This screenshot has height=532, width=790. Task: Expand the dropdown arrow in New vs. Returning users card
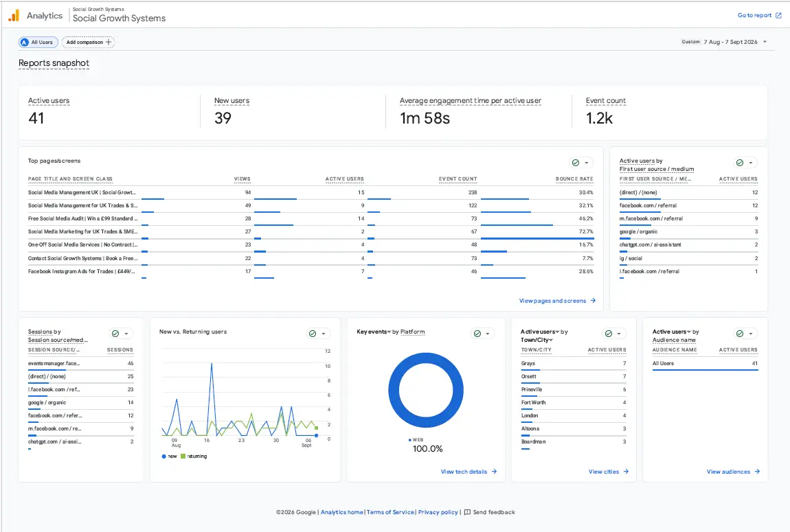click(324, 334)
